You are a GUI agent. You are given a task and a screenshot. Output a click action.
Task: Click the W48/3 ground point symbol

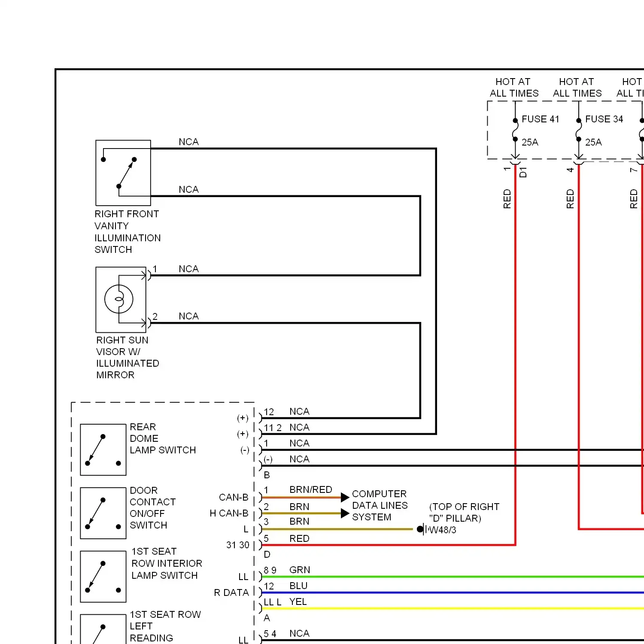[422, 529]
